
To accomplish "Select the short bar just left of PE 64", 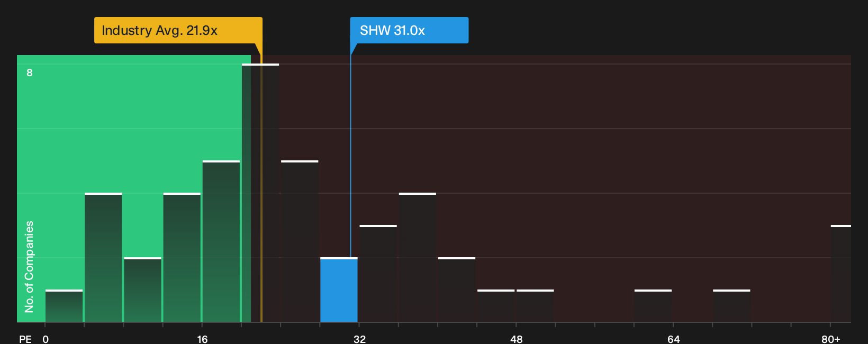I will [x=653, y=306].
